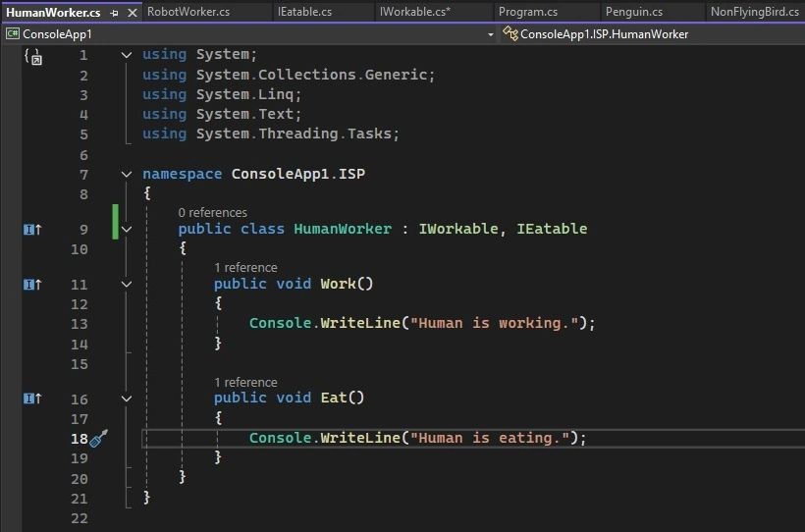The image size is (805, 532).
Task: Click the interface implementation glyph on line 9
Action: [x=32, y=230]
